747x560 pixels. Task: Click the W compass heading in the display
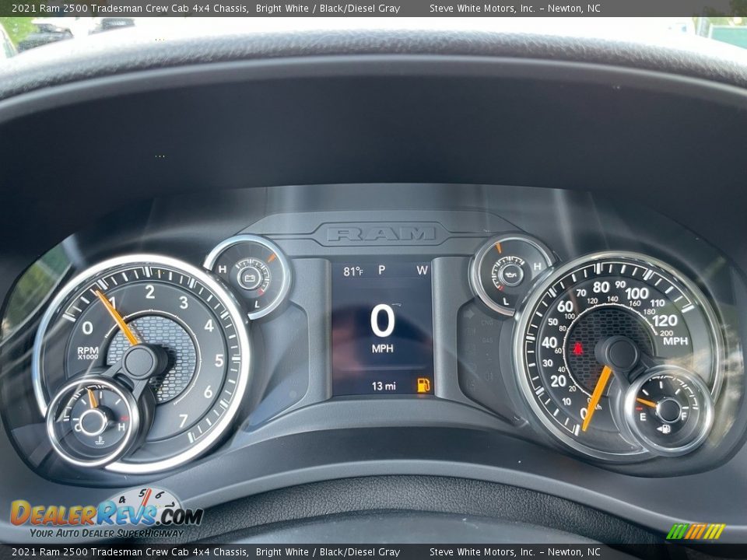pyautogui.click(x=422, y=271)
